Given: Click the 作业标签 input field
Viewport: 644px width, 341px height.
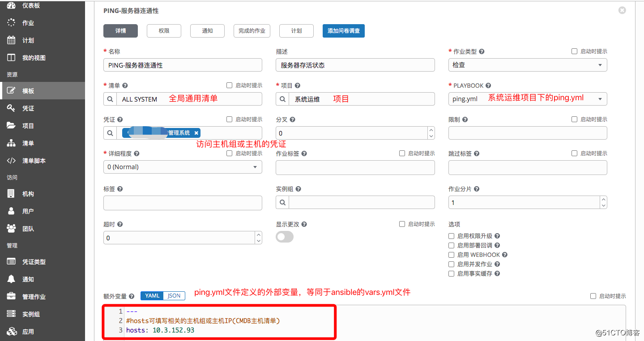Looking at the screenshot, I should (355, 167).
